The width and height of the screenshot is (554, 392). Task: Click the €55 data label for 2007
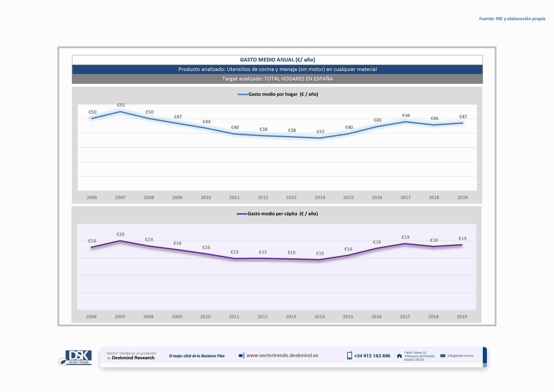click(x=121, y=105)
